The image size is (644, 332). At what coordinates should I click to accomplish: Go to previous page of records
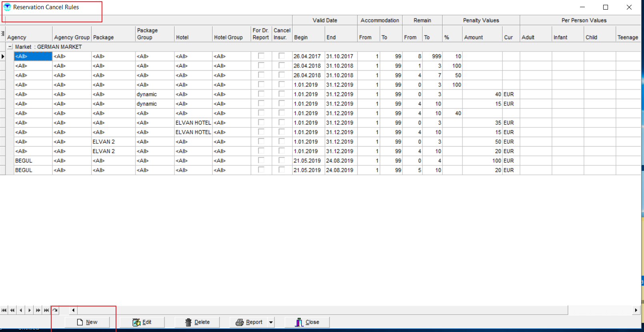[12, 310]
